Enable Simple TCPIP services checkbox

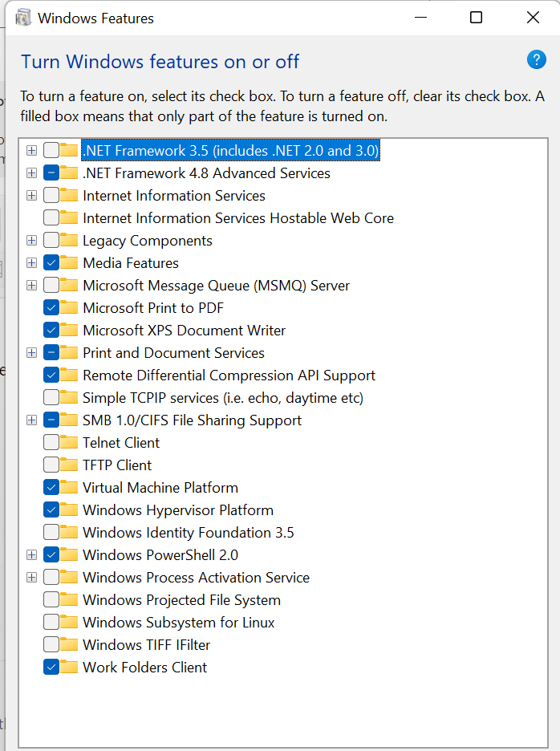pos(51,397)
